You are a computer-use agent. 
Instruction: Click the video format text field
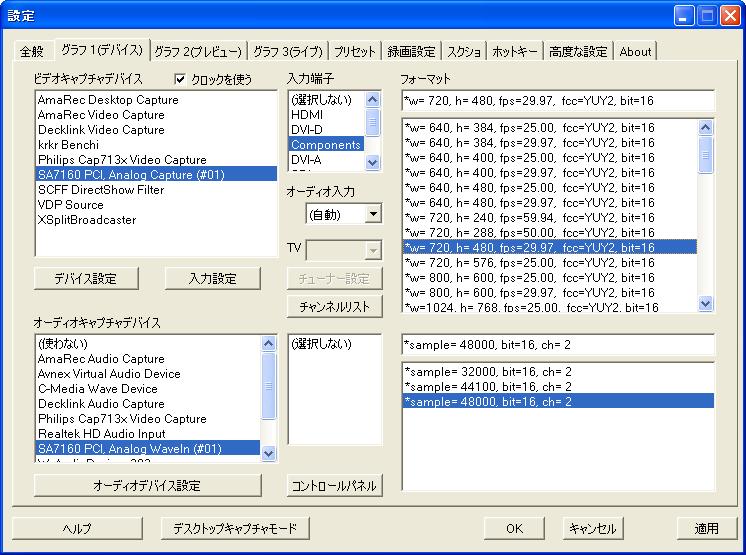click(x=558, y=100)
